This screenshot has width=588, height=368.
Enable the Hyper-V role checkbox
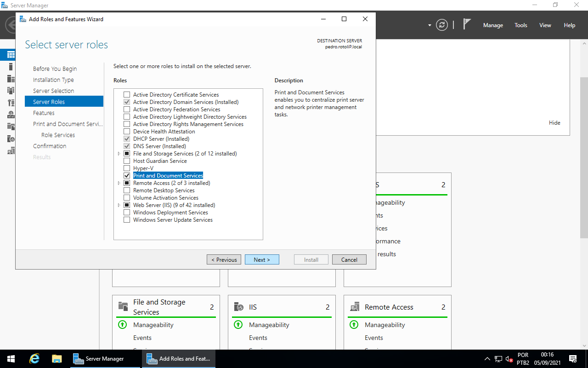pyautogui.click(x=127, y=168)
